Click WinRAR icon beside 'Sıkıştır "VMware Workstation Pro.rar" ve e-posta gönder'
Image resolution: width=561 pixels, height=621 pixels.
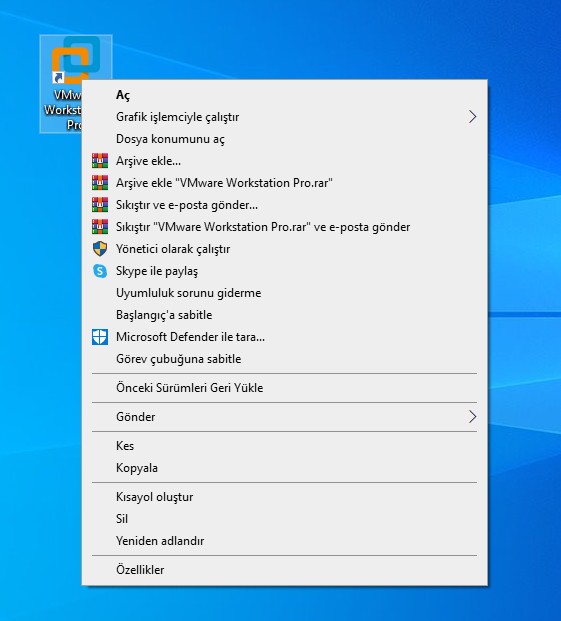pos(100,227)
